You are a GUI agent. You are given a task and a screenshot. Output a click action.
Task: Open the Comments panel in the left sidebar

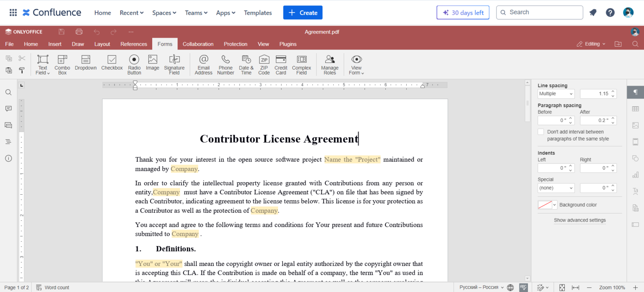[8, 108]
